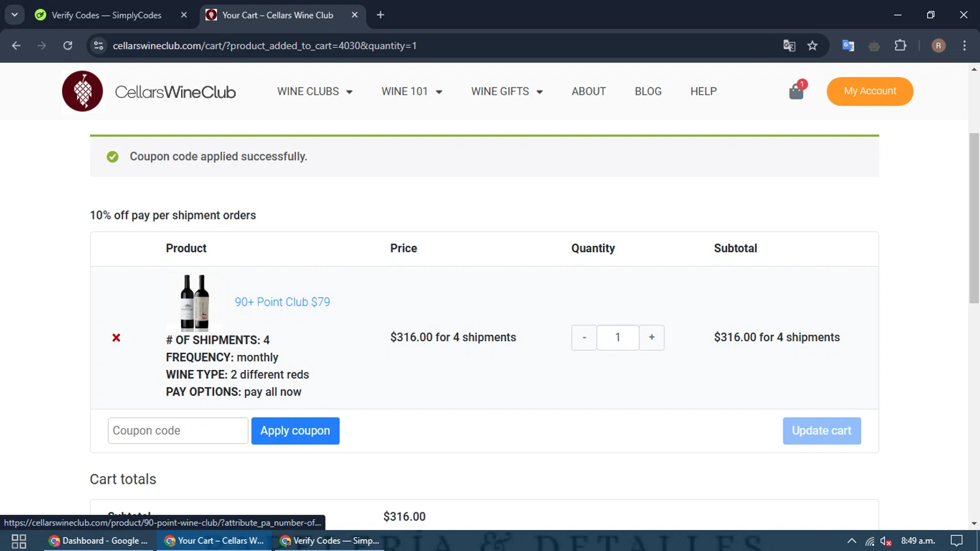Screen dimensions: 980x551
Task: Click '# OF SHIPMENTS: 4' text
Action: [218, 340]
